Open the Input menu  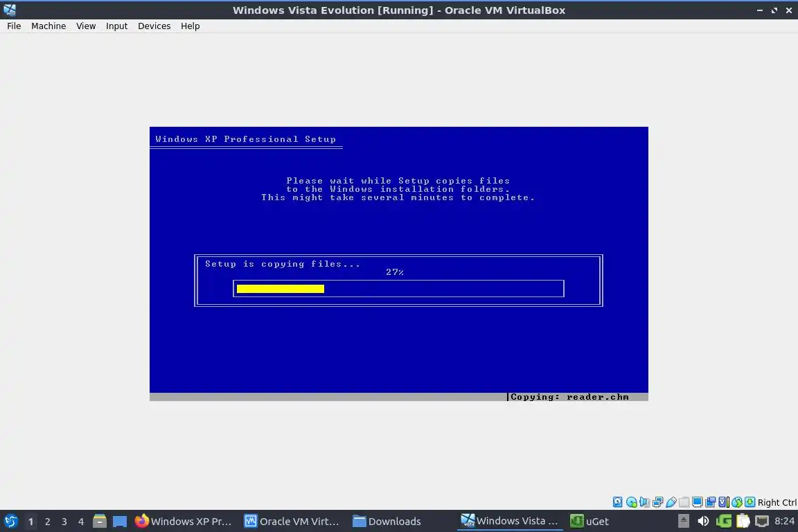point(116,26)
